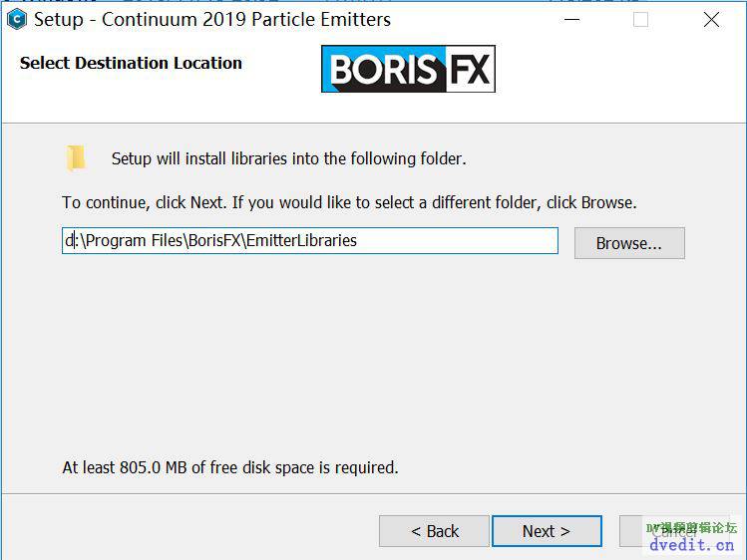Click into the destination folder path field
Image resolution: width=747 pixels, height=560 pixels.
tap(309, 240)
